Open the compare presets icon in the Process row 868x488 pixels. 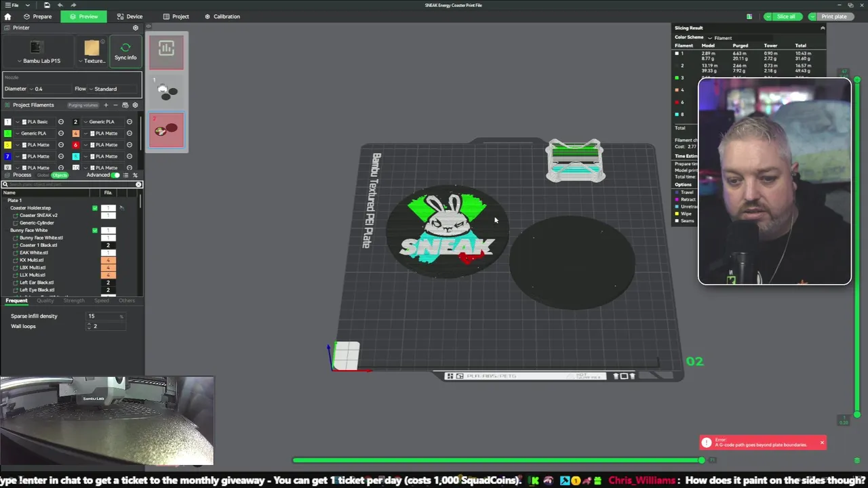(x=135, y=175)
